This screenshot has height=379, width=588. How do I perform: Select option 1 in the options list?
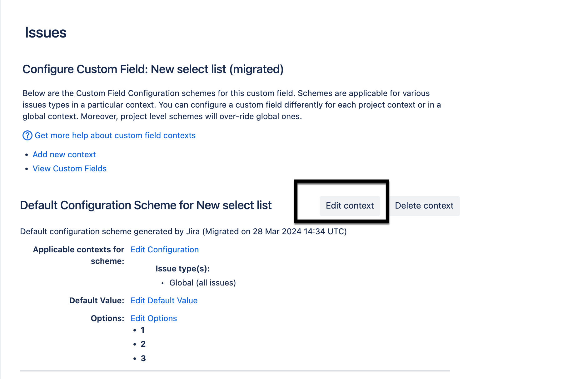142,330
